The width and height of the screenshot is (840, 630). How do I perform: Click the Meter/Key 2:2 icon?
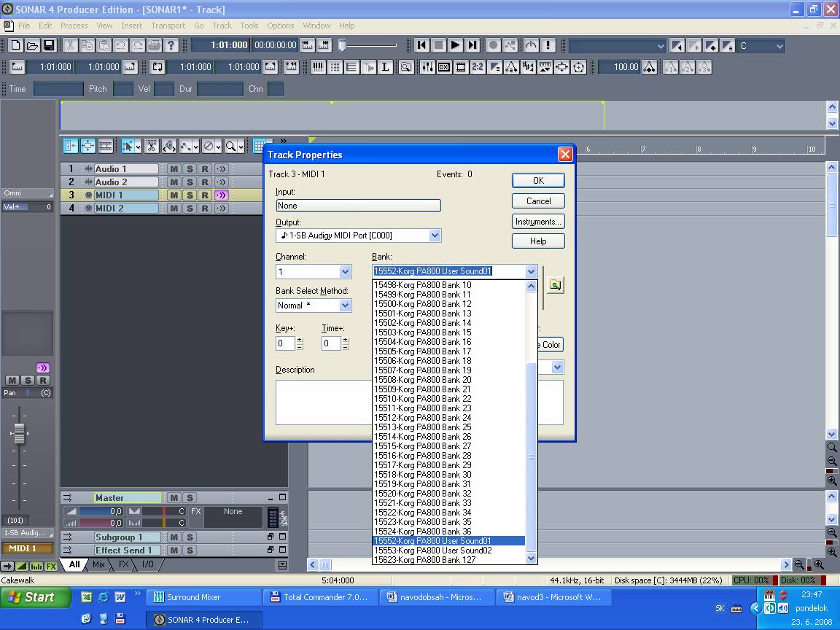tap(478, 67)
